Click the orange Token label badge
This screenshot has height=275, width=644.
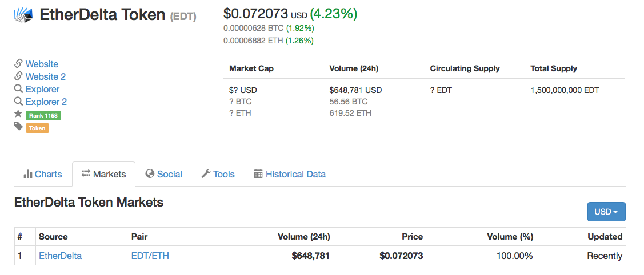coord(37,128)
